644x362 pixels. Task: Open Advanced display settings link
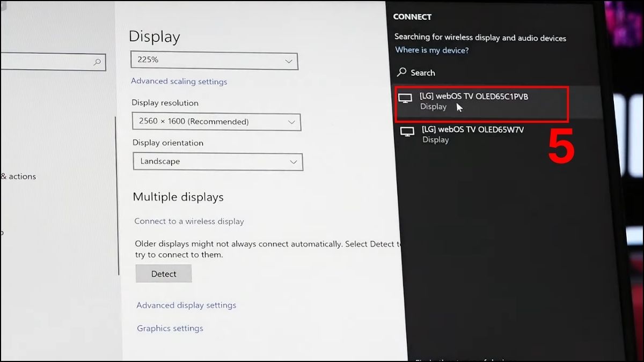[x=186, y=305]
